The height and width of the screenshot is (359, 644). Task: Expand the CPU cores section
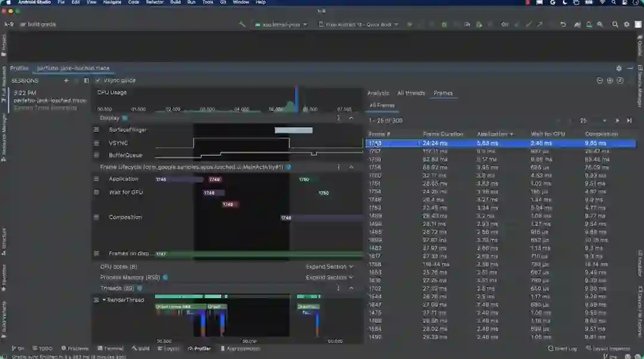(329, 267)
